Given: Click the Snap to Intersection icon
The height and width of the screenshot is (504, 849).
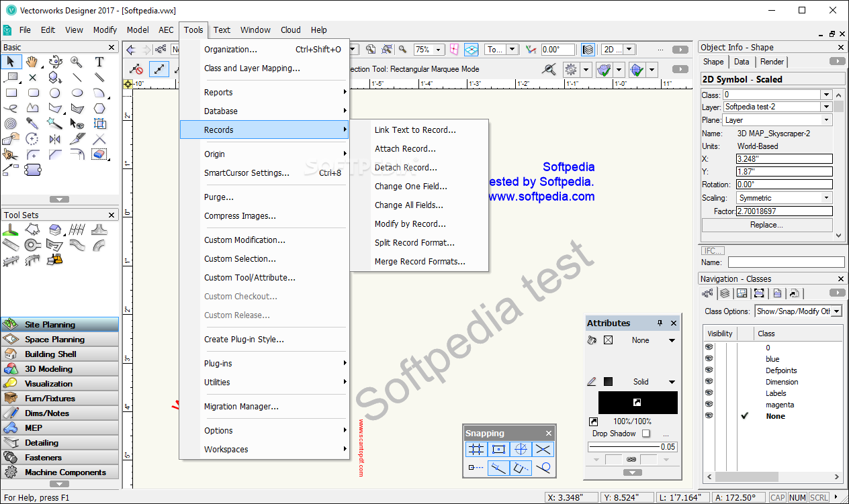Looking at the screenshot, I should 543,449.
